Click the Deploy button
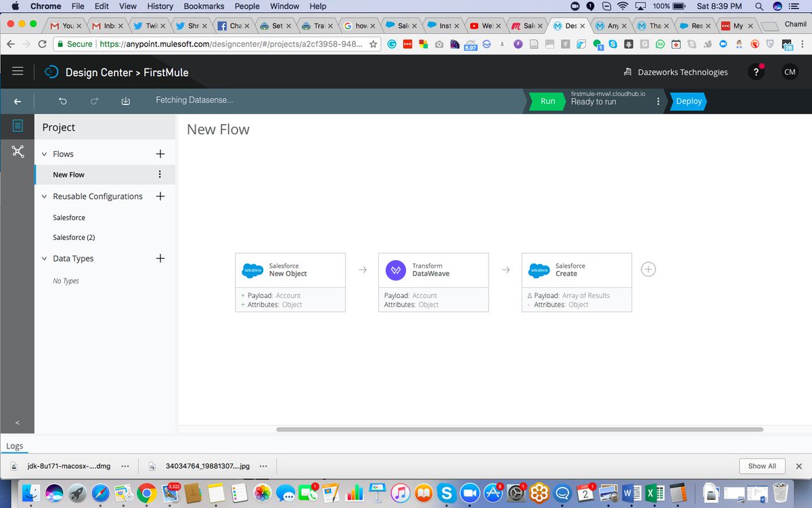The height and width of the screenshot is (508, 812). [687, 101]
